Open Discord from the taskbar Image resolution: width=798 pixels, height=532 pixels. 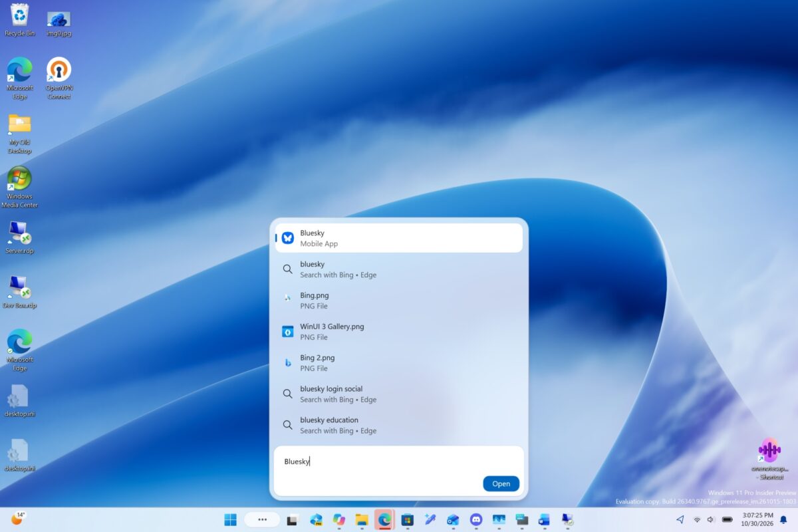click(476, 519)
